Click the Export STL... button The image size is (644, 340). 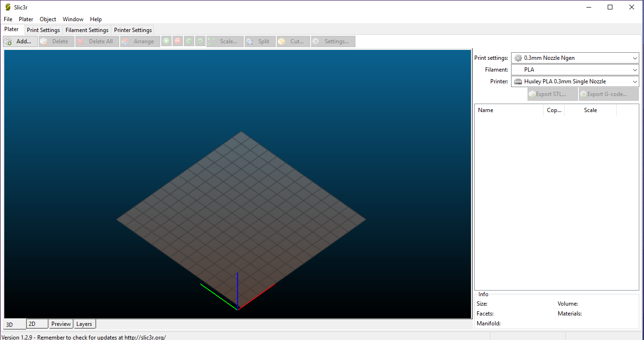pos(553,94)
